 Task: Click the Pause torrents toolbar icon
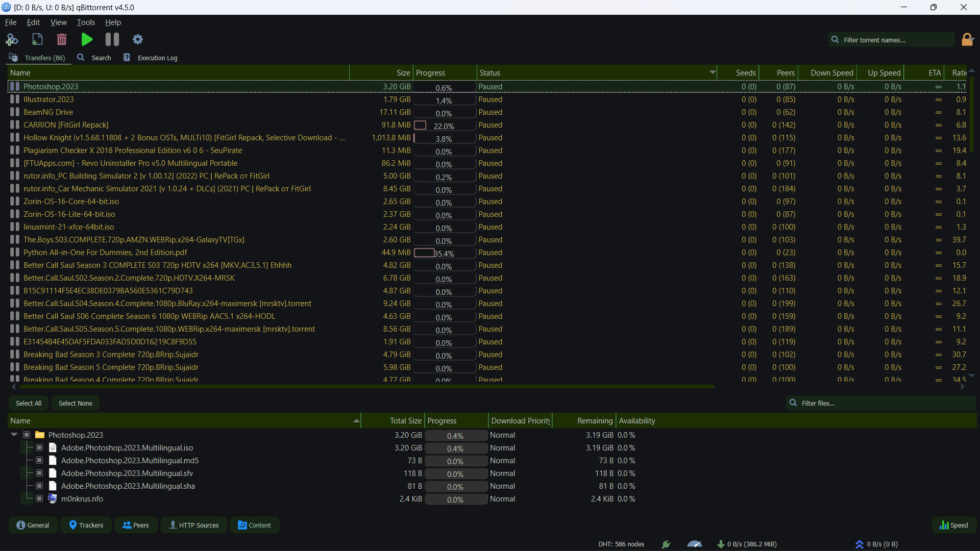[112, 39]
